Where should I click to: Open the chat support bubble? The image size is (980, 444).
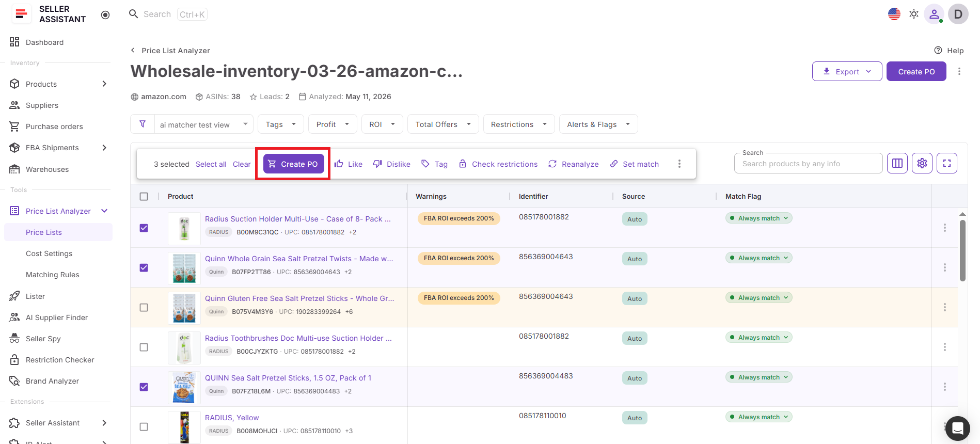[958, 429]
